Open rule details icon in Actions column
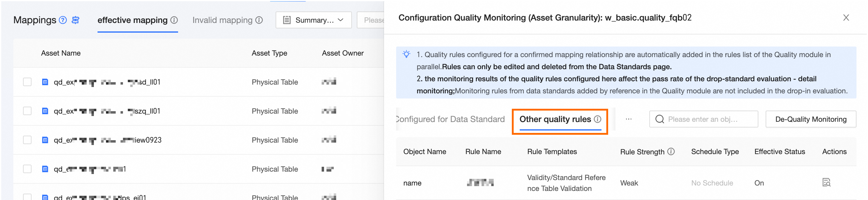This screenshot has width=868, height=200. [x=826, y=182]
